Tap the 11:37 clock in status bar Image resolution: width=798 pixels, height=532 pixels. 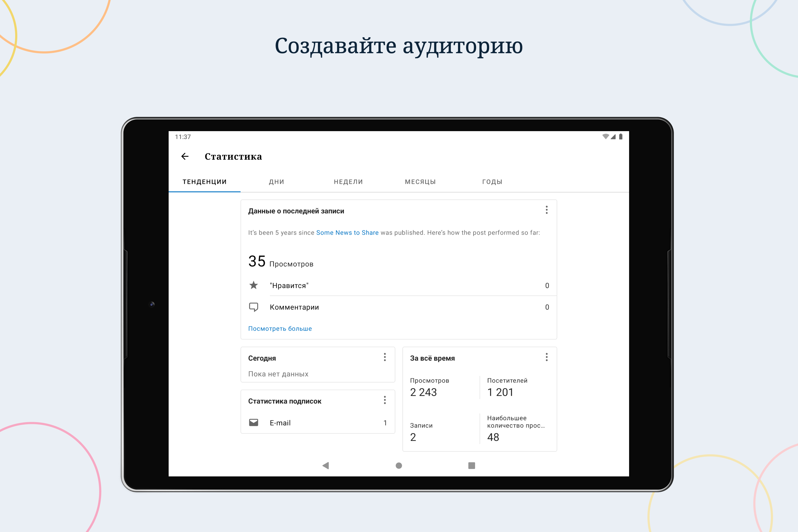point(183,137)
